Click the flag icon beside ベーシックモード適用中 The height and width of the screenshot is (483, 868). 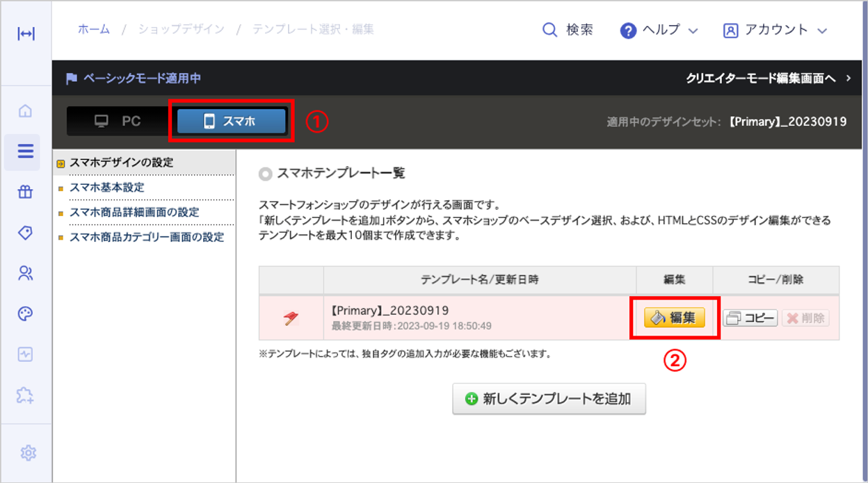(x=71, y=79)
